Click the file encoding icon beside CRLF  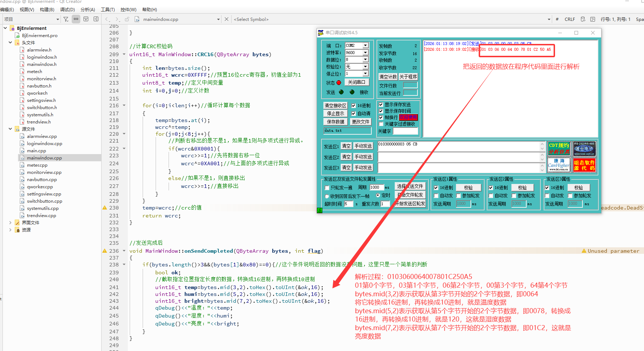(x=583, y=19)
